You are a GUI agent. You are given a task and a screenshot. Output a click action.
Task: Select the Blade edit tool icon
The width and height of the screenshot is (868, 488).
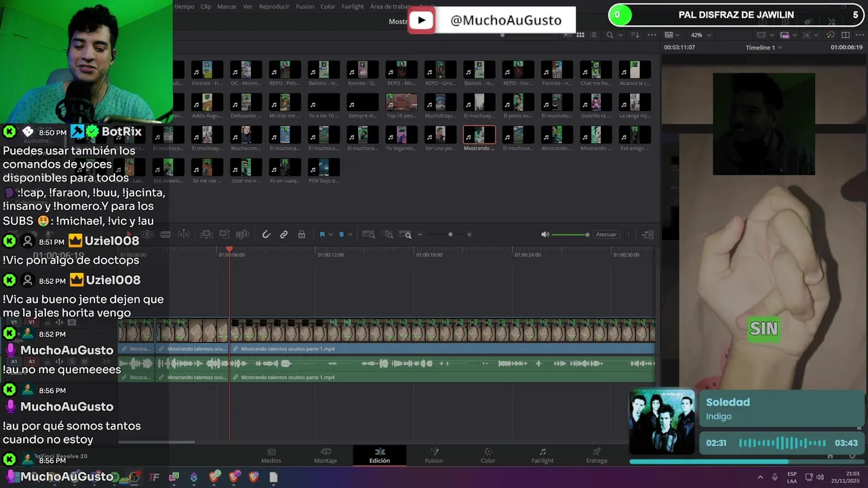165,235
